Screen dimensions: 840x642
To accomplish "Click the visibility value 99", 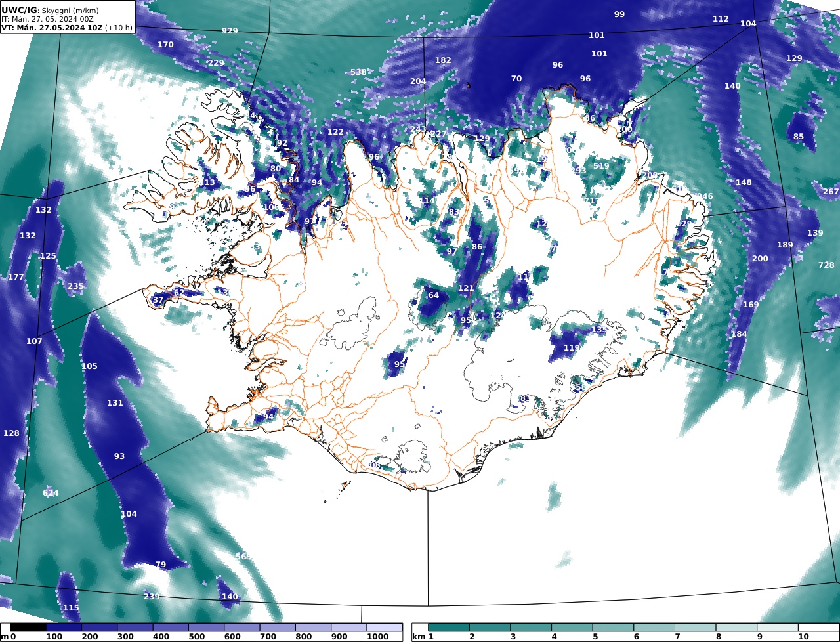I will click(619, 14).
